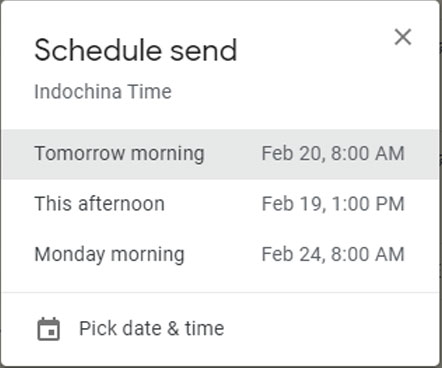Schedule the email for This afternoon
Image resolution: width=442 pixels, height=368 pixels.
[220, 204]
